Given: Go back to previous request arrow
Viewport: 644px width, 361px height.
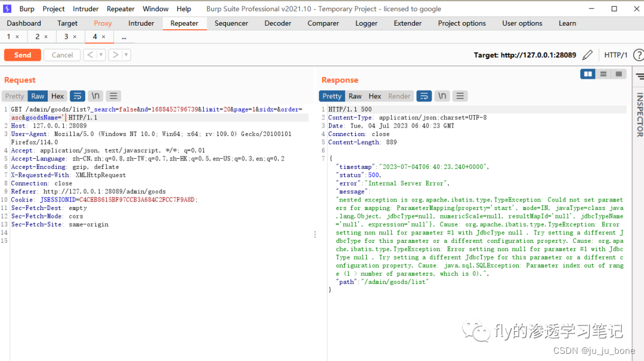Looking at the screenshot, I should (90, 55).
